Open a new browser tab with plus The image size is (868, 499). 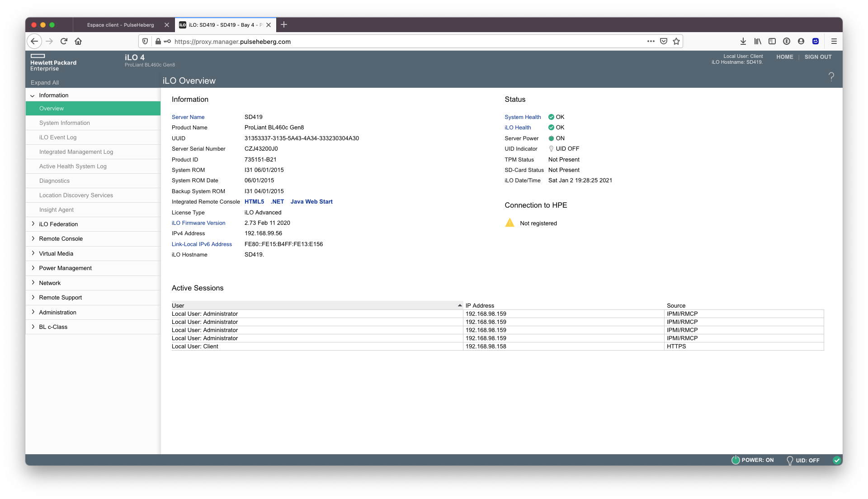pos(283,24)
